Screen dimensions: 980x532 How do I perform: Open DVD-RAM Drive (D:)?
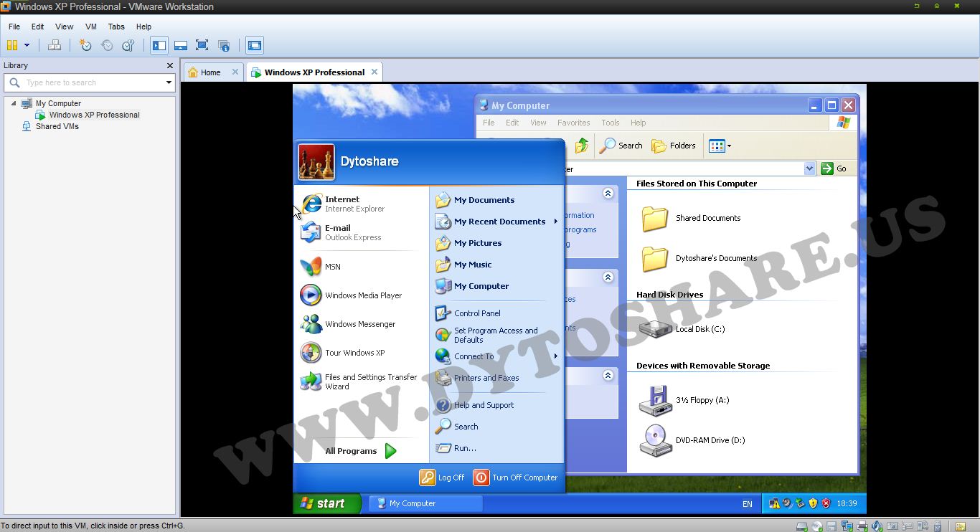point(692,440)
